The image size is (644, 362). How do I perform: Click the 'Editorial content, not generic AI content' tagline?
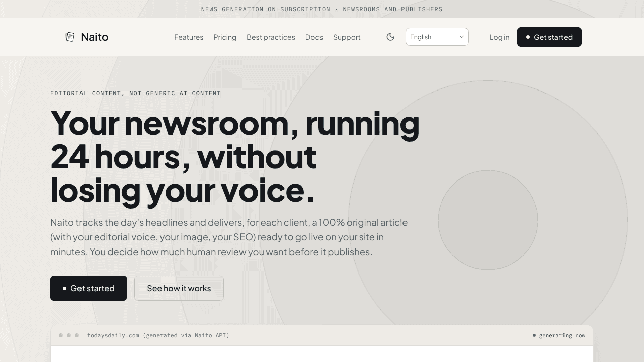pyautogui.click(x=135, y=93)
